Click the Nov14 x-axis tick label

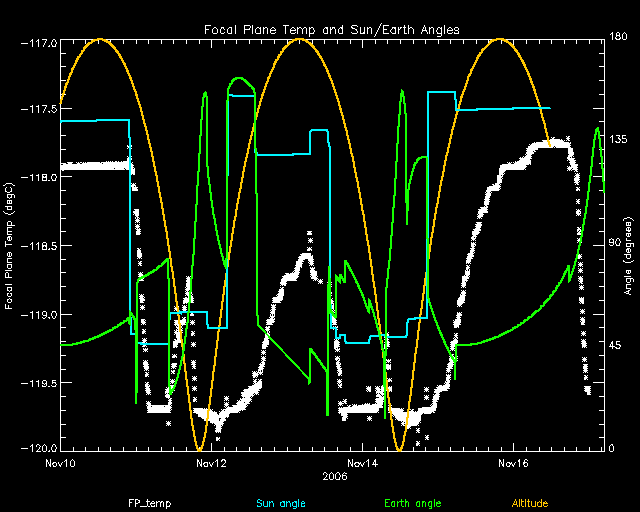click(363, 464)
